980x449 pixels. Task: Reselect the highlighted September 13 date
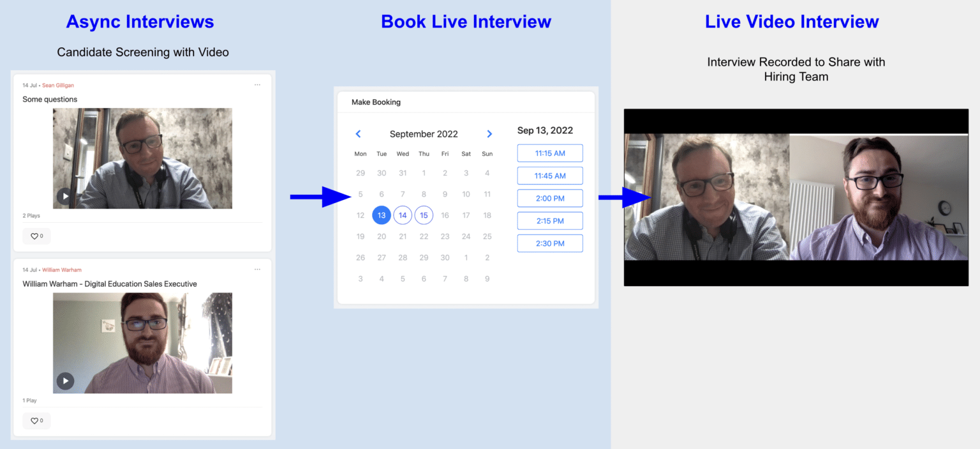pos(382,215)
